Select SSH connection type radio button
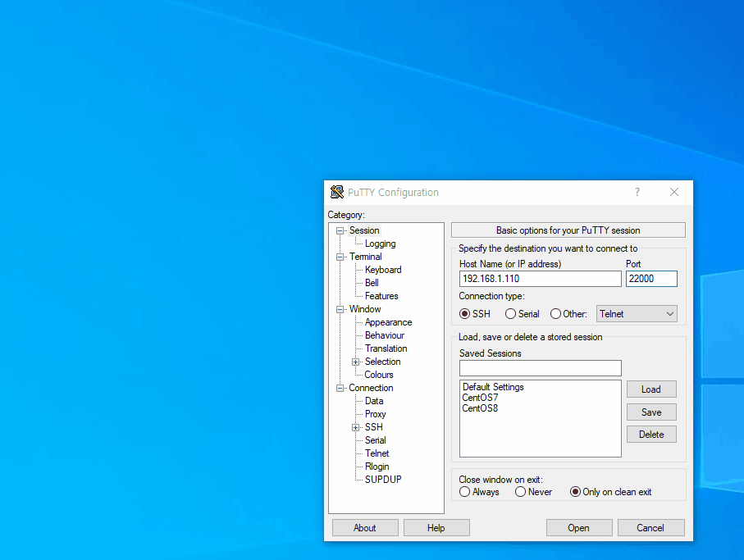744x560 pixels. (464, 314)
